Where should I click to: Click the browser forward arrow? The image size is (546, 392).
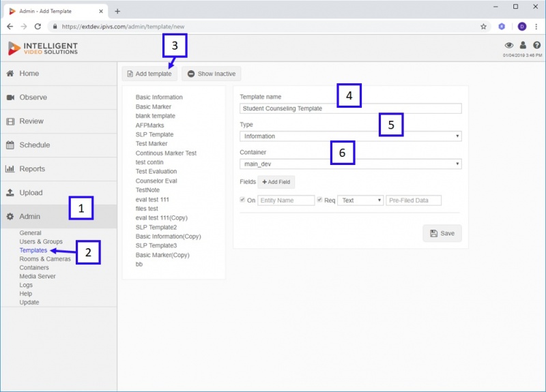24,27
